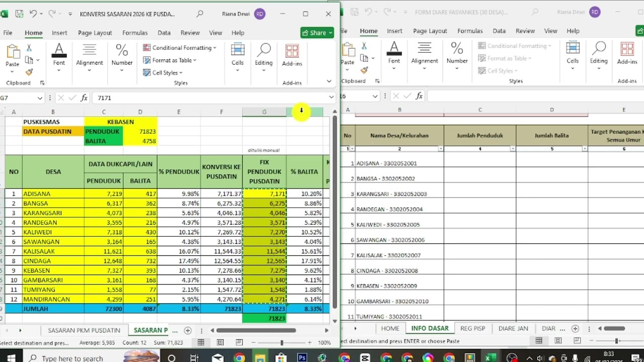Switch to Normal view in left status bar

[201, 342]
